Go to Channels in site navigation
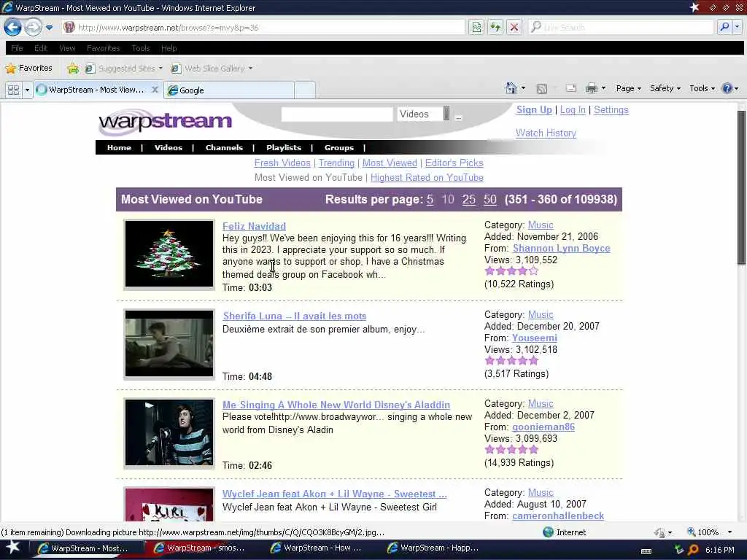747x560 pixels. (x=224, y=147)
